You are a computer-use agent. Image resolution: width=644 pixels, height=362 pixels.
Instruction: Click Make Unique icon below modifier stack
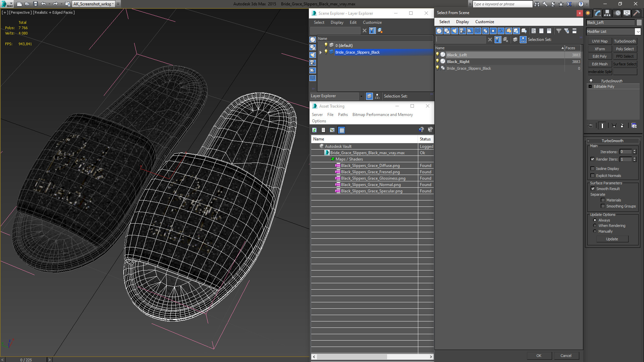click(614, 125)
